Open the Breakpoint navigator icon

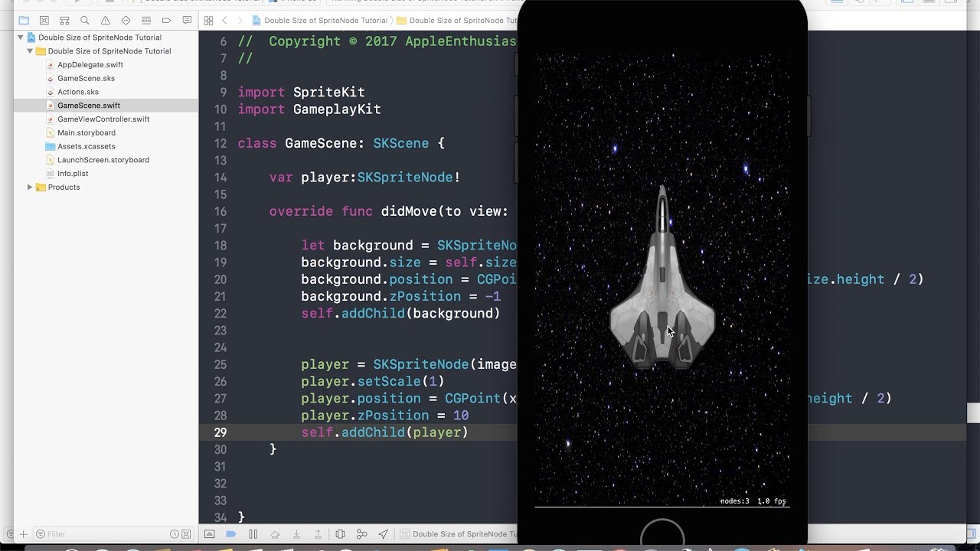click(166, 21)
